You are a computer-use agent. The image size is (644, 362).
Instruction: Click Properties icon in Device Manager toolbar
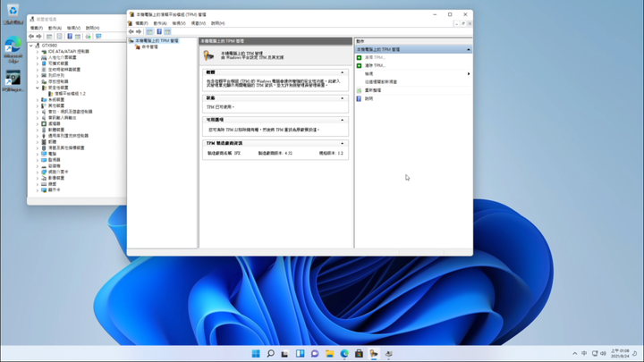(x=60, y=37)
